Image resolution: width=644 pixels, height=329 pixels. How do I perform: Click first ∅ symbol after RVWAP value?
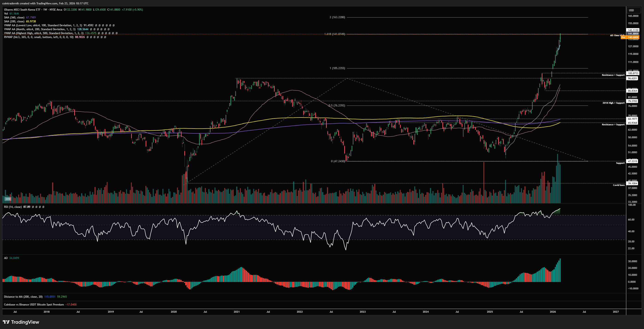tap(87, 37)
